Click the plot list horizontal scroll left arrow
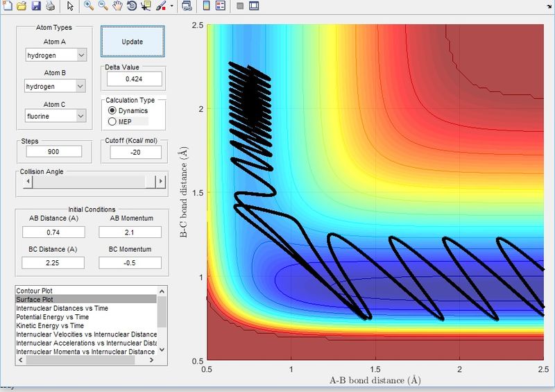The width and height of the screenshot is (555, 392). 21,360
